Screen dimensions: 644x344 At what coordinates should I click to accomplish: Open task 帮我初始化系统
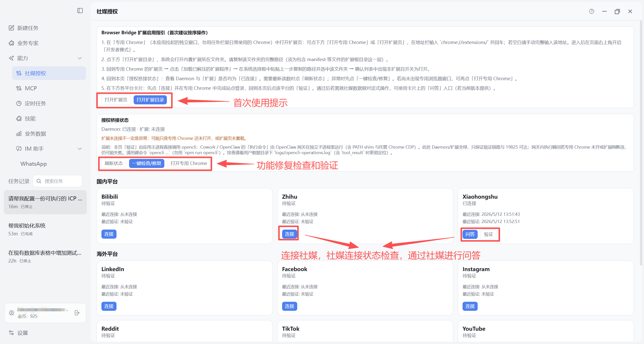pos(45,229)
